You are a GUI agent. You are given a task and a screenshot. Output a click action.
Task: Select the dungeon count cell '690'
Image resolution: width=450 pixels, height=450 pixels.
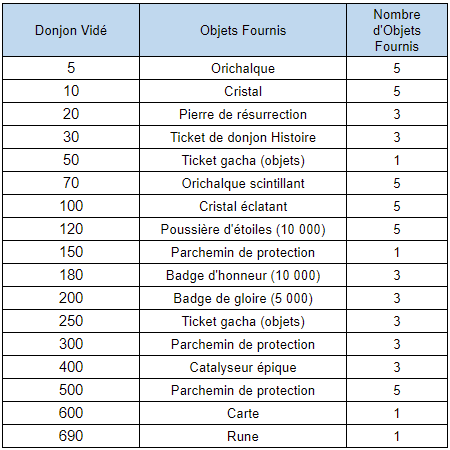[71, 436]
